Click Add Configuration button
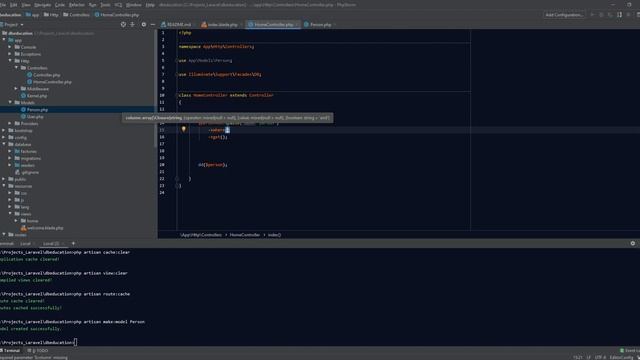The width and height of the screenshot is (640, 360). (x=564, y=15)
